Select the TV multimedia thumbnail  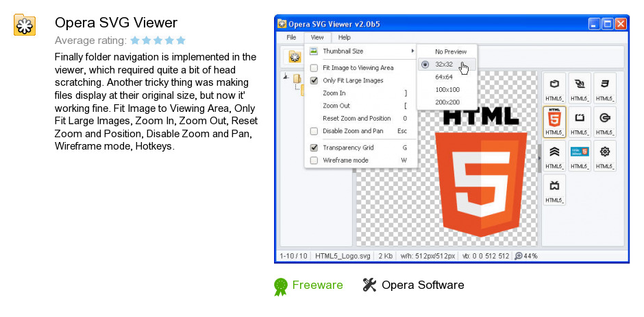click(554, 189)
